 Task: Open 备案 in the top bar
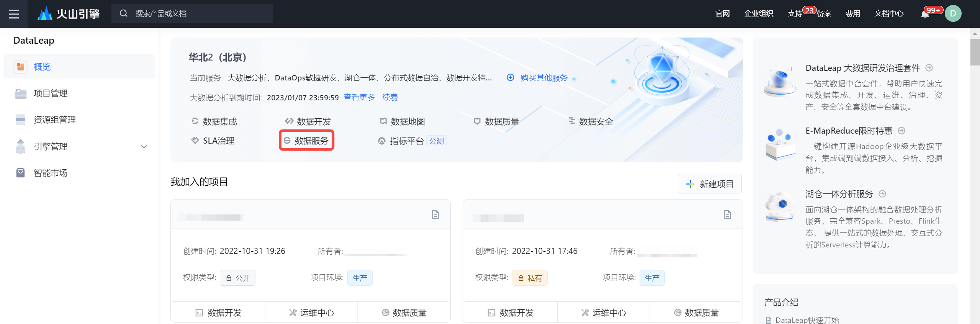(824, 14)
